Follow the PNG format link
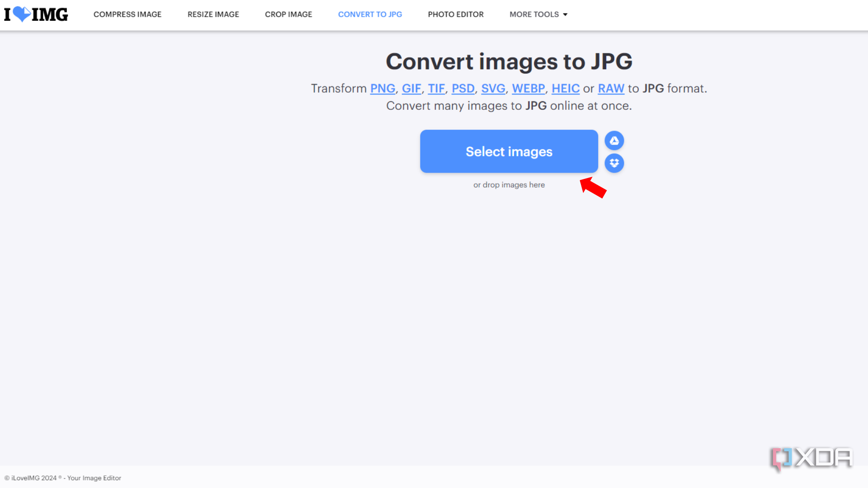 382,89
